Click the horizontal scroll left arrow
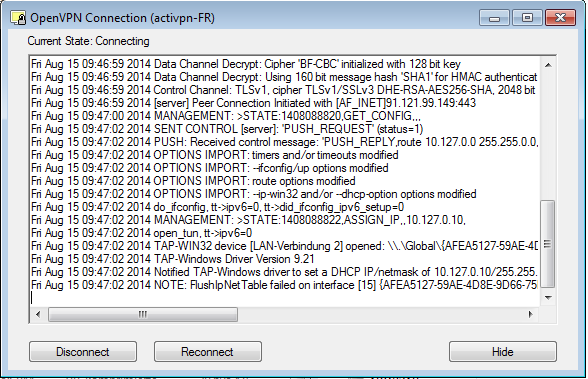Screen dimensions: 588x379 [x=38, y=314]
